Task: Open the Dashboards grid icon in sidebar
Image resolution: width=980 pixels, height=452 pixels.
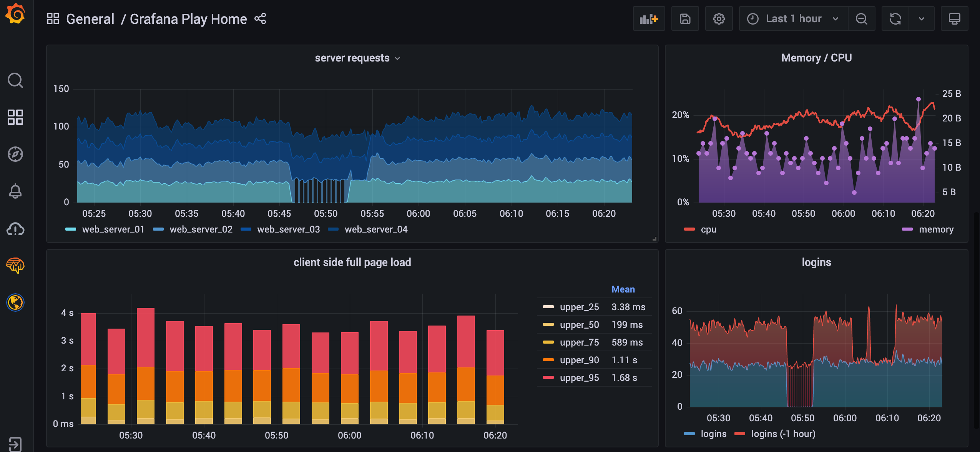Action: tap(15, 117)
